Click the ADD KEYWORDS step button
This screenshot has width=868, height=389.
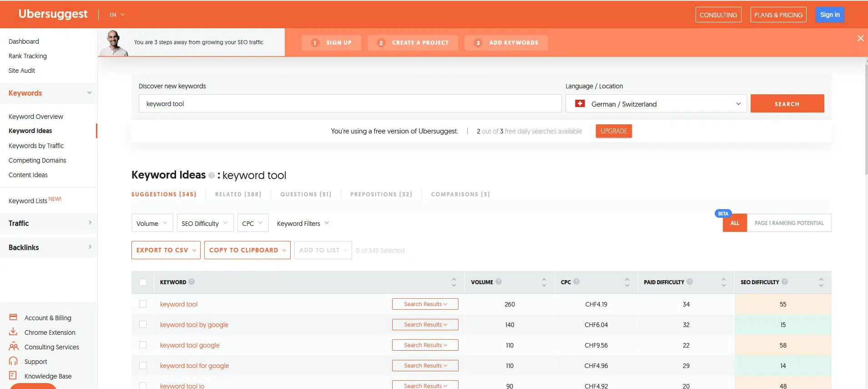click(x=506, y=43)
